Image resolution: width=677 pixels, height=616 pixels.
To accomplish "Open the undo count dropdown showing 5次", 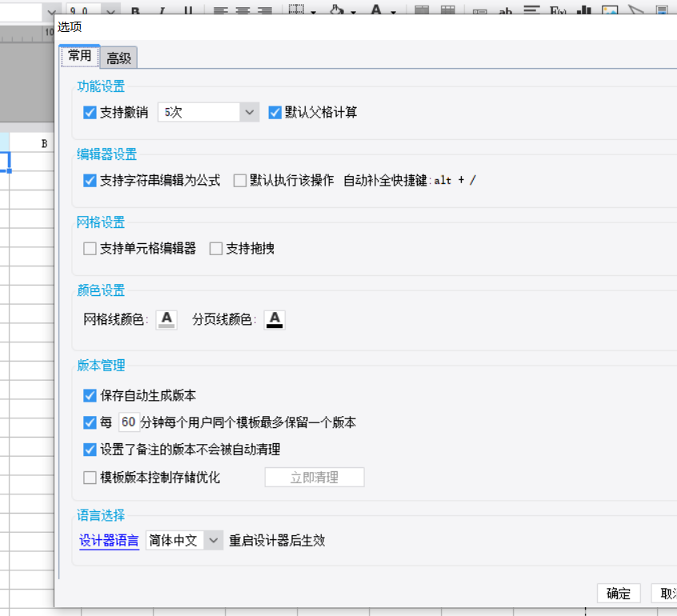I will [208, 112].
